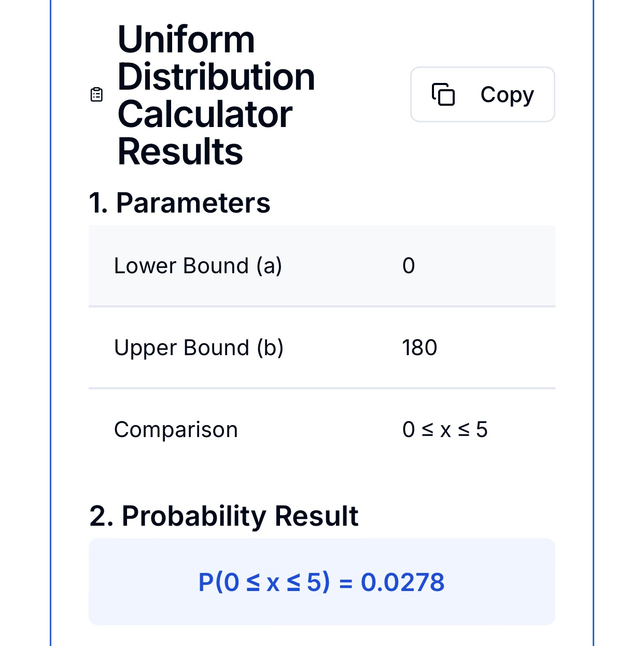Click the clipboard icon beside the title
The image size is (644, 646).
pyautogui.click(x=96, y=95)
